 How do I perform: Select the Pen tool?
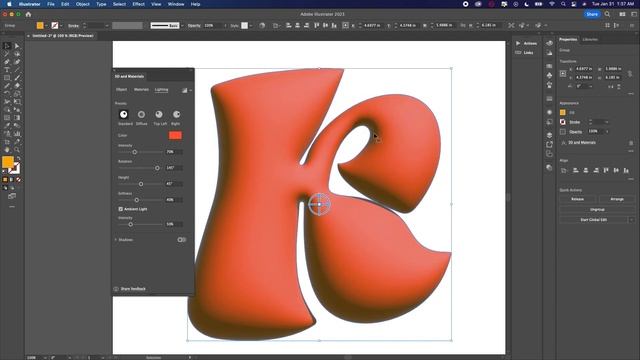(7, 62)
